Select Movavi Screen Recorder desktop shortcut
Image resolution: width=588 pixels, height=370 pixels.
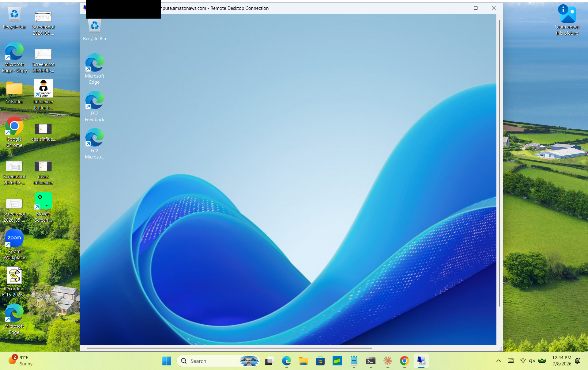point(43,207)
